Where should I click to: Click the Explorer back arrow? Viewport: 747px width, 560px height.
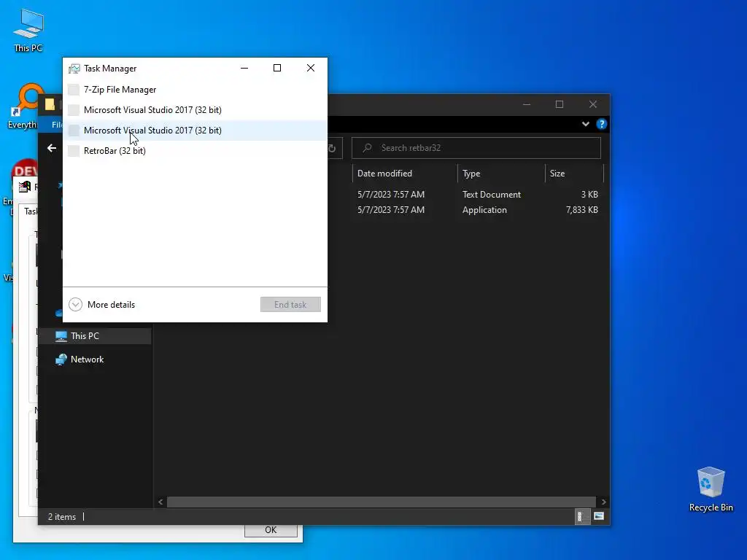tap(52, 148)
